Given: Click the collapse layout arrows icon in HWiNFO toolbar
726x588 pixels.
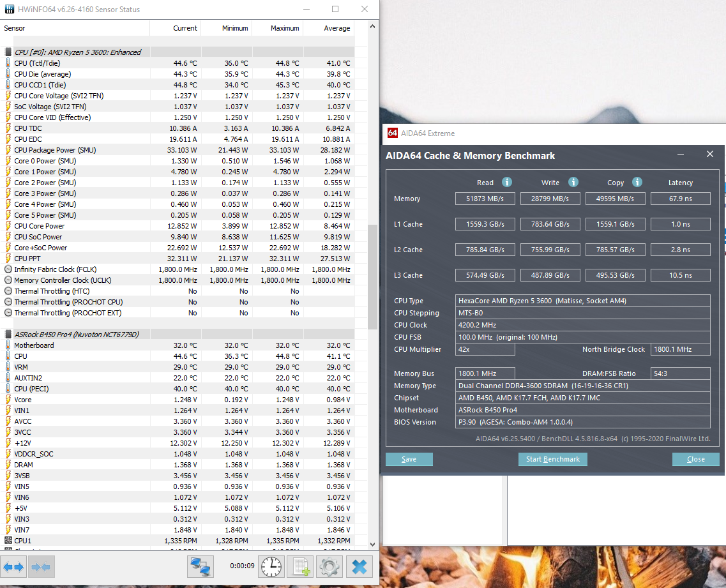Looking at the screenshot, I should (42, 566).
